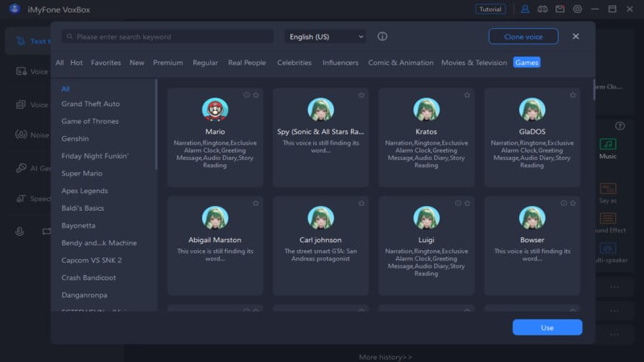Open the Favorites tab
The height and width of the screenshot is (362, 644).
(106, 63)
